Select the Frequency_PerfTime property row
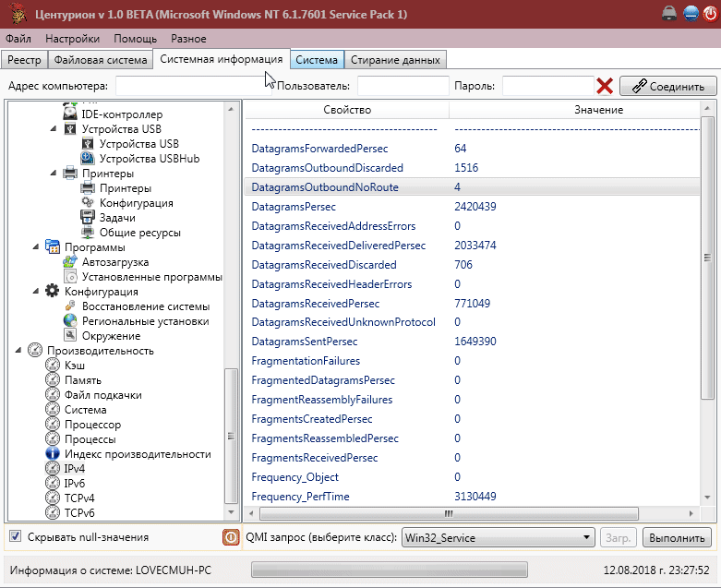 click(x=473, y=497)
